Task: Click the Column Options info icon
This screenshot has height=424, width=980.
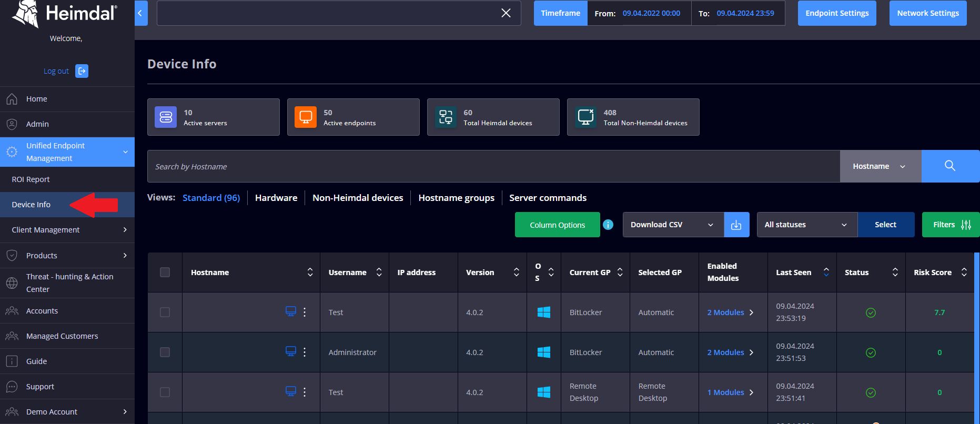Action: [608, 225]
